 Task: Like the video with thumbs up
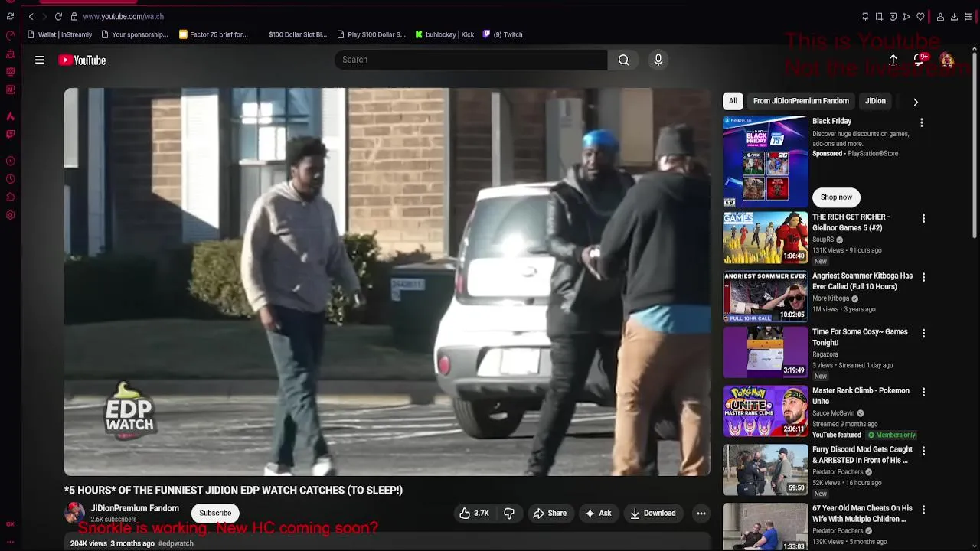point(474,513)
